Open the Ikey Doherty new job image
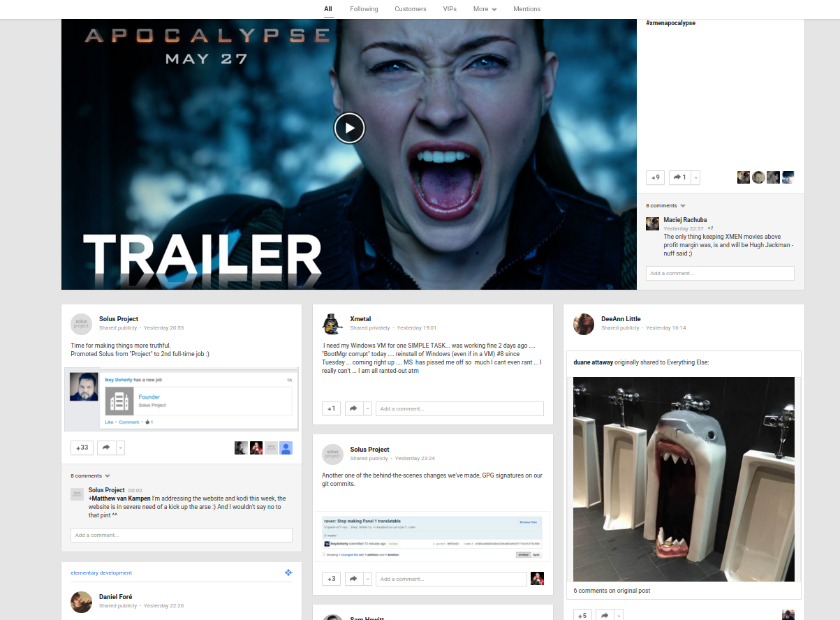 pos(182,399)
